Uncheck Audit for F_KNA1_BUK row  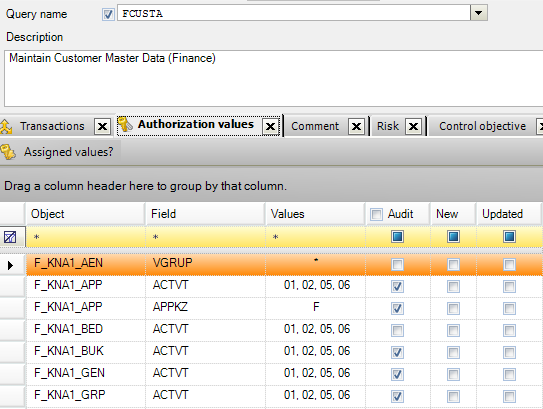(397, 353)
